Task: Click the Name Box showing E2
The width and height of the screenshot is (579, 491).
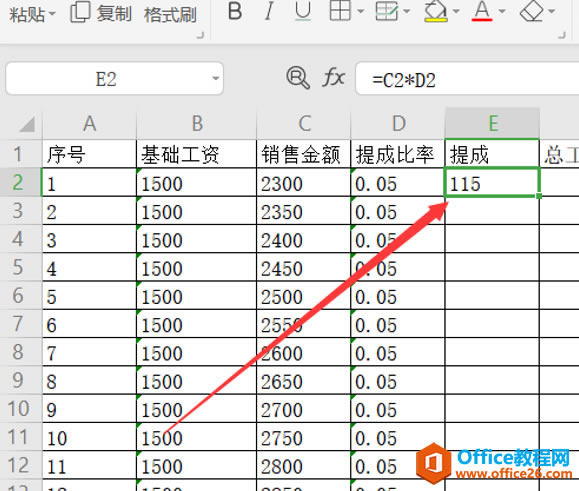Action: [x=106, y=79]
